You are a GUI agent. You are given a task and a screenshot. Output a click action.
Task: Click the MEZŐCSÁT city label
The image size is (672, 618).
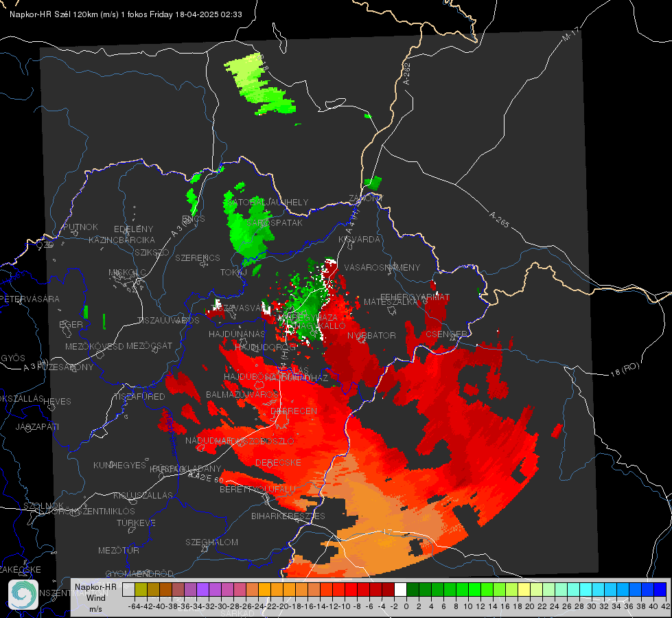[x=149, y=345]
